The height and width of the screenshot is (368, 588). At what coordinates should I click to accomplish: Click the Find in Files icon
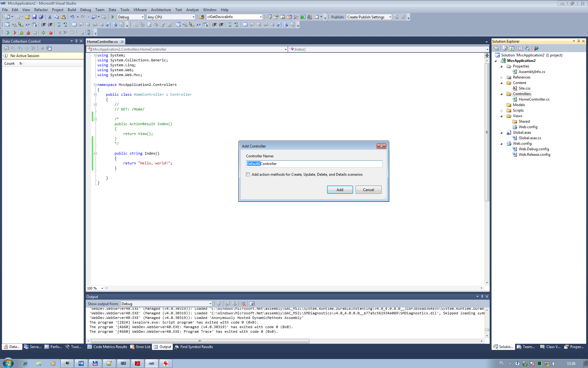(202, 17)
